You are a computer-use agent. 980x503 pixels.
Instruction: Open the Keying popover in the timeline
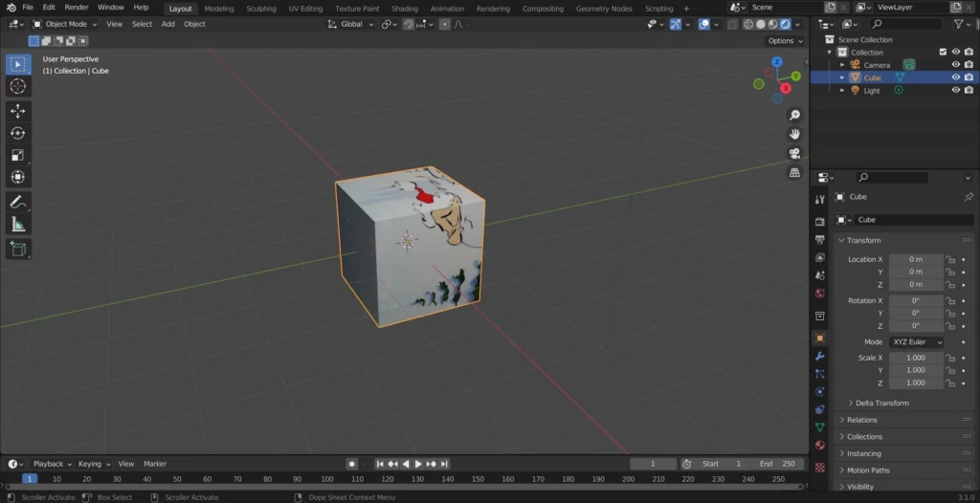pos(94,464)
